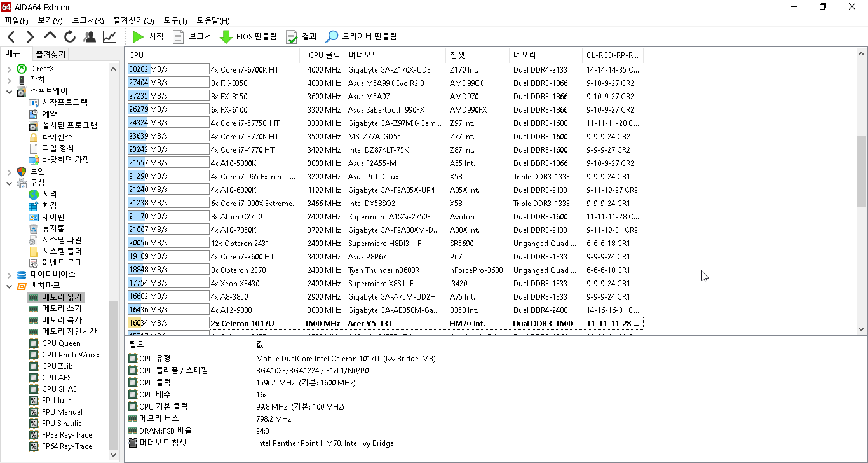Viewport: 868px width, 463px height.
Task: Expand the 데이터베이스 tree node
Action: tap(8, 275)
